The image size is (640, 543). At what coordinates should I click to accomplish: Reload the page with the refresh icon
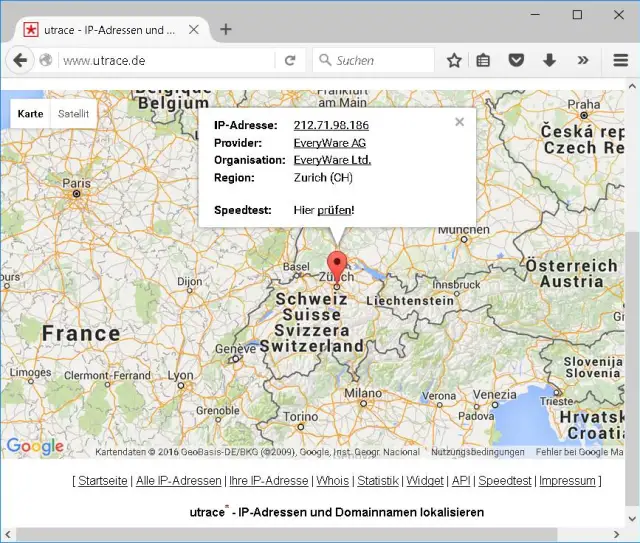pos(290,61)
